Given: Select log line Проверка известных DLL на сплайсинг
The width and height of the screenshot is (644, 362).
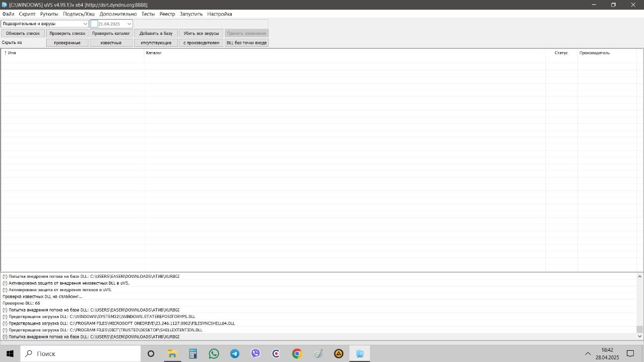Looking at the screenshot, I should pyautogui.click(x=318, y=296).
